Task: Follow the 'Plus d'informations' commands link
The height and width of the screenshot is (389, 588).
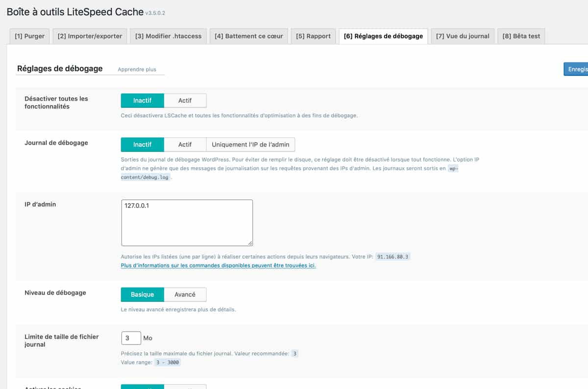Action: [217, 265]
